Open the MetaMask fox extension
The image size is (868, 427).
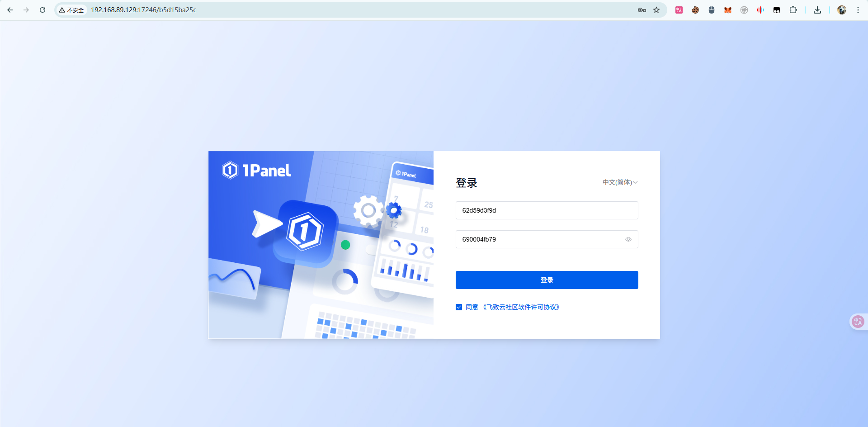[x=728, y=10]
